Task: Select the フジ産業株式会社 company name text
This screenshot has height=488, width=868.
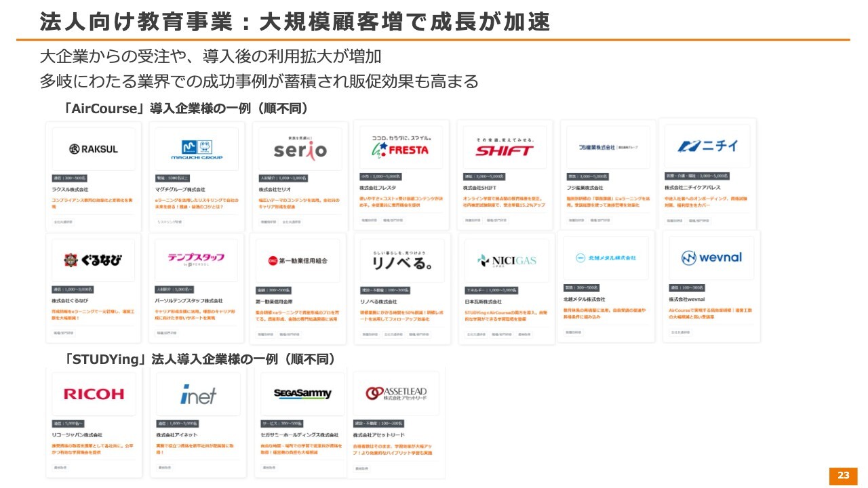Action: pyautogui.click(x=585, y=188)
